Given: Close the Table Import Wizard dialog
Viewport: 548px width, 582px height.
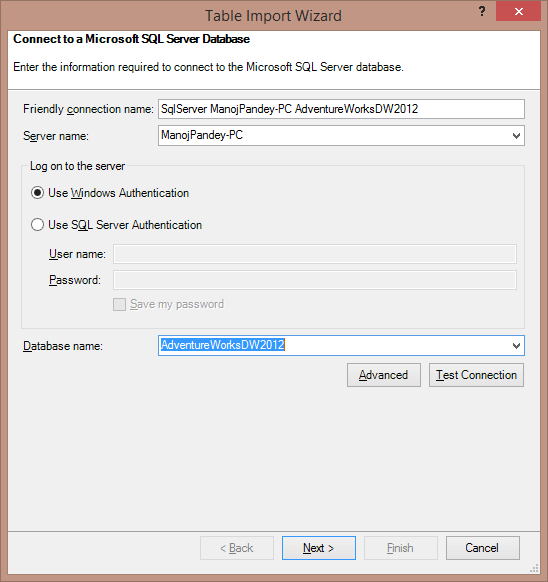Looking at the screenshot, I should [518, 11].
